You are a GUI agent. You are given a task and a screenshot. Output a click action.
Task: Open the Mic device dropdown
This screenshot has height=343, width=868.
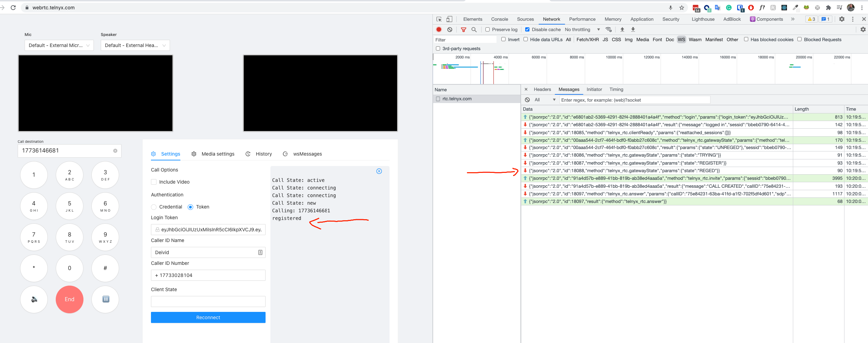59,45
